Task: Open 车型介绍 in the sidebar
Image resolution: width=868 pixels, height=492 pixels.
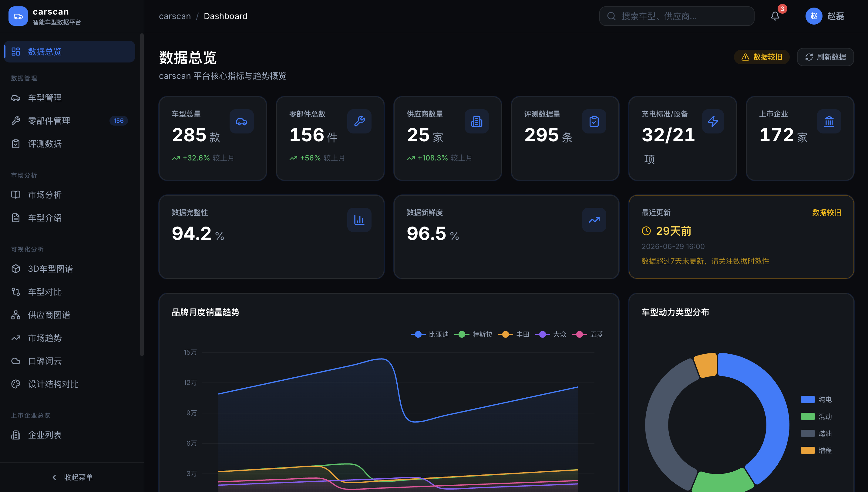Action: tap(69, 217)
